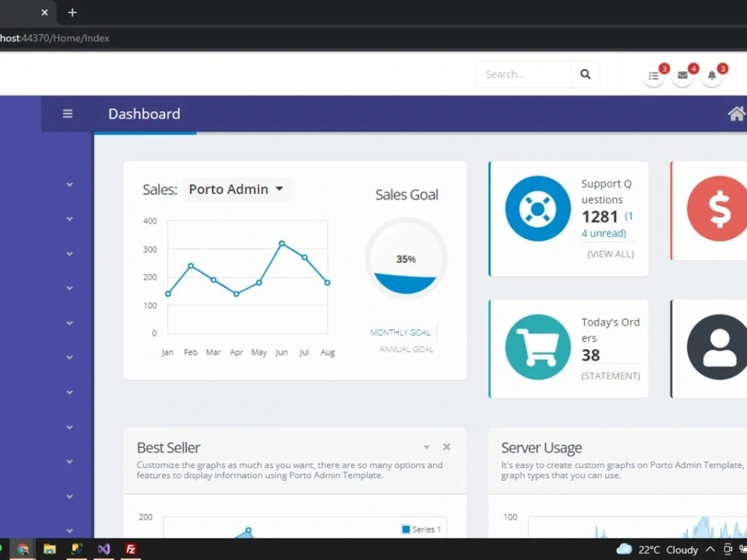Click the home breadcrumb icon
Image resolution: width=747 pixels, height=560 pixels.
[x=737, y=113]
